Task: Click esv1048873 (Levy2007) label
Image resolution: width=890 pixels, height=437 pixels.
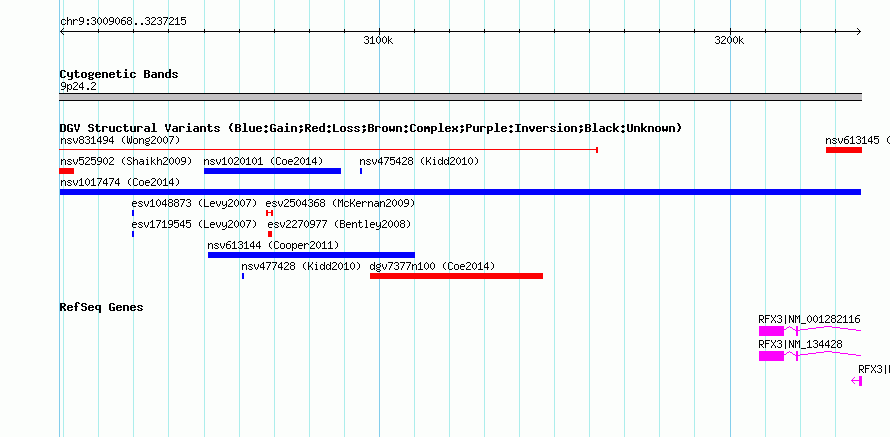Action: tap(194, 203)
